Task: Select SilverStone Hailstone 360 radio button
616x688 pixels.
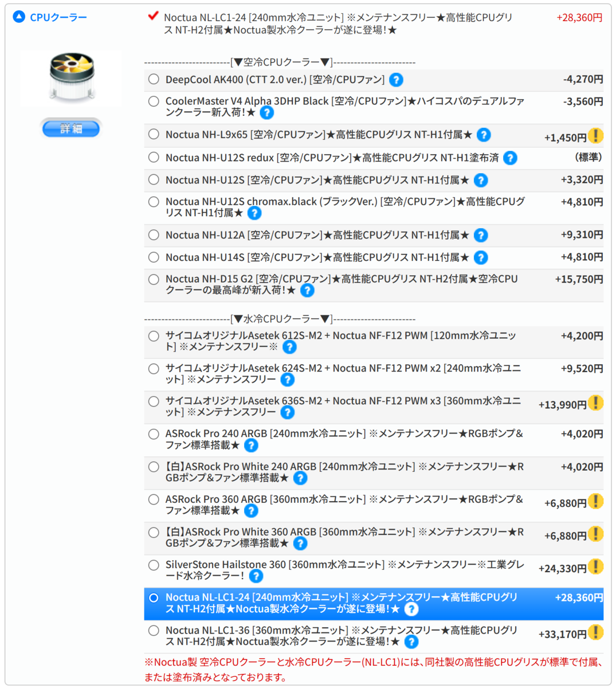Action: 154,565
